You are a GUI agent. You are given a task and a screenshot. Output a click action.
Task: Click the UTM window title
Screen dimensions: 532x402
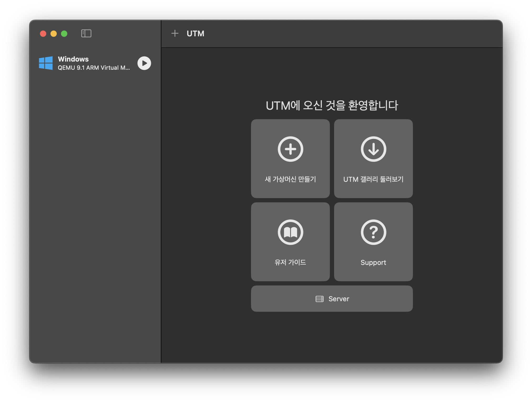[x=195, y=33]
